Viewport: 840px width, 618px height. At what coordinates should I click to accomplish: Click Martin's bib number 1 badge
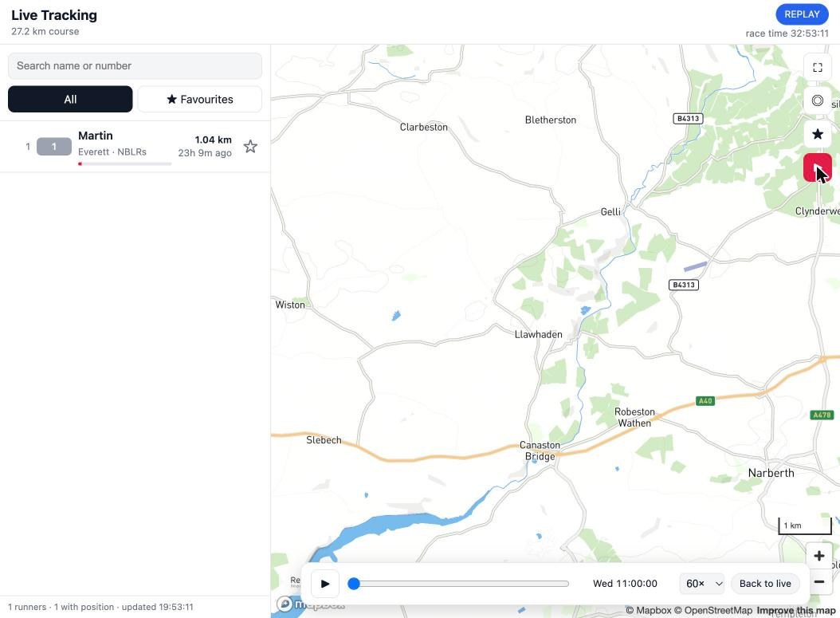(x=54, y=146)
